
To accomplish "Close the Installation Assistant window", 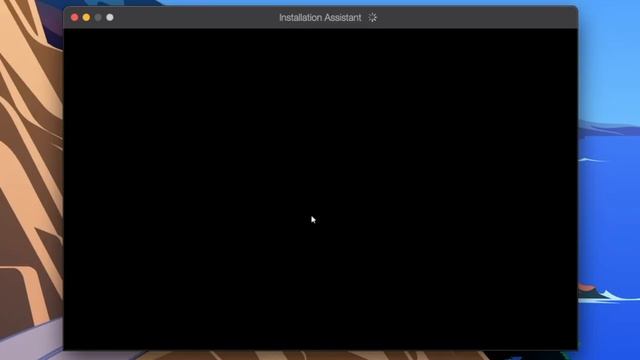I will 75,18.
